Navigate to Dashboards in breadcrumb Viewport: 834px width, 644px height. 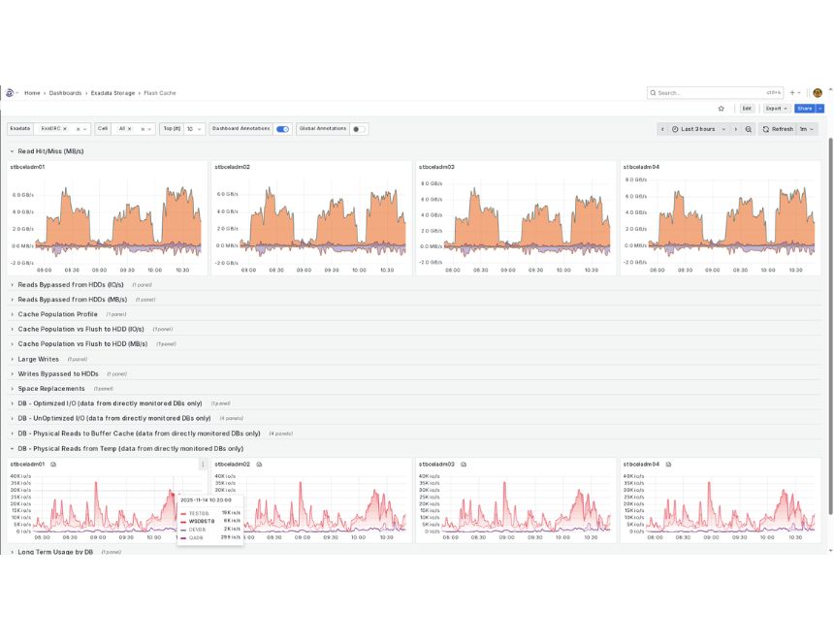click(65, 93)
